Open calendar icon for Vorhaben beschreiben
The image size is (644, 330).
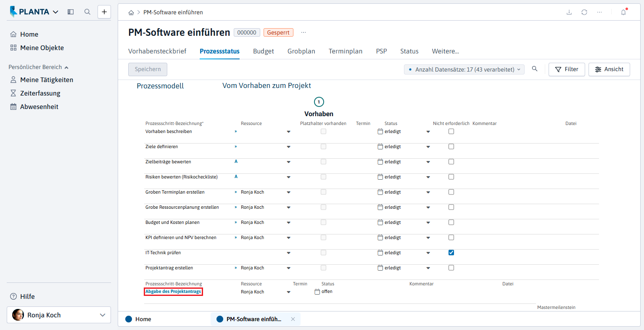coord(380,131)
